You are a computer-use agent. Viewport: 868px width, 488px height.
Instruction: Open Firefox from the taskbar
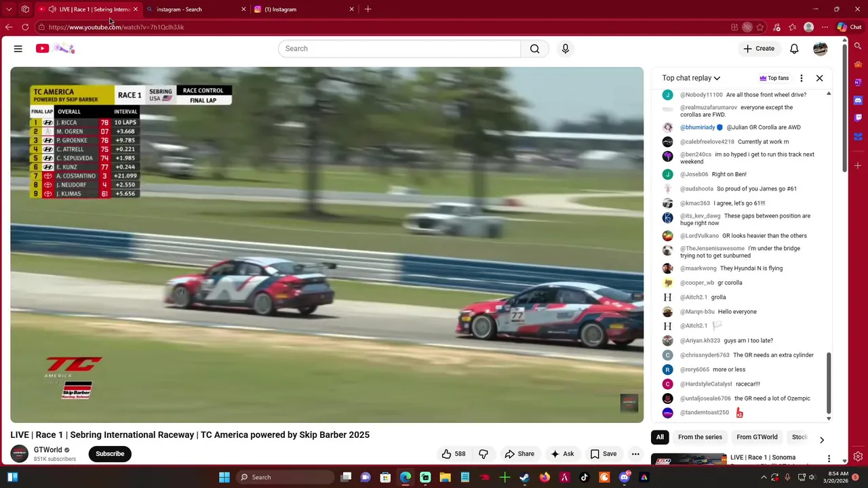pyautogui.click(x=545, y=477)
